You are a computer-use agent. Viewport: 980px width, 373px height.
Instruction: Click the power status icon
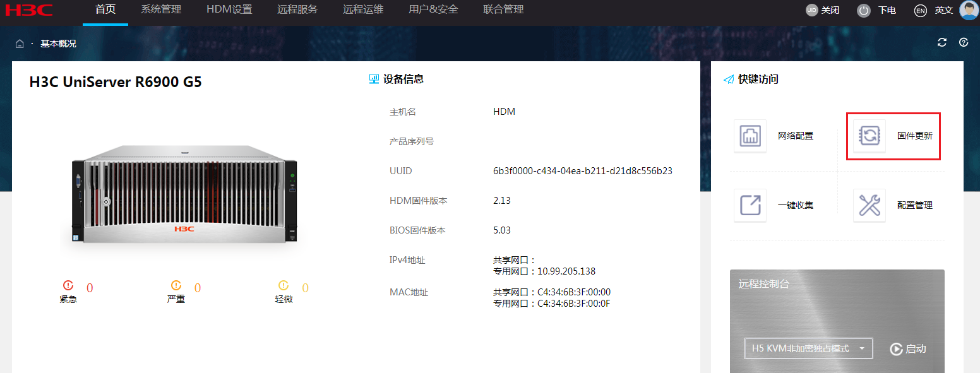click(x=864, y=11)
